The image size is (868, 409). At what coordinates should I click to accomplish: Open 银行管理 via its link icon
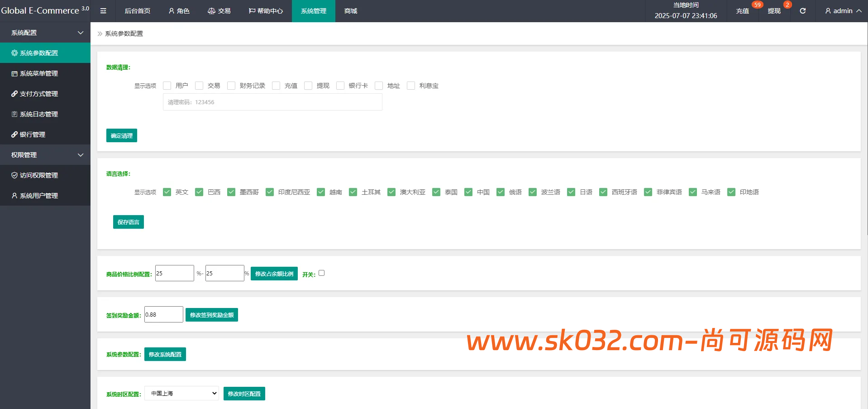[14, 135]
